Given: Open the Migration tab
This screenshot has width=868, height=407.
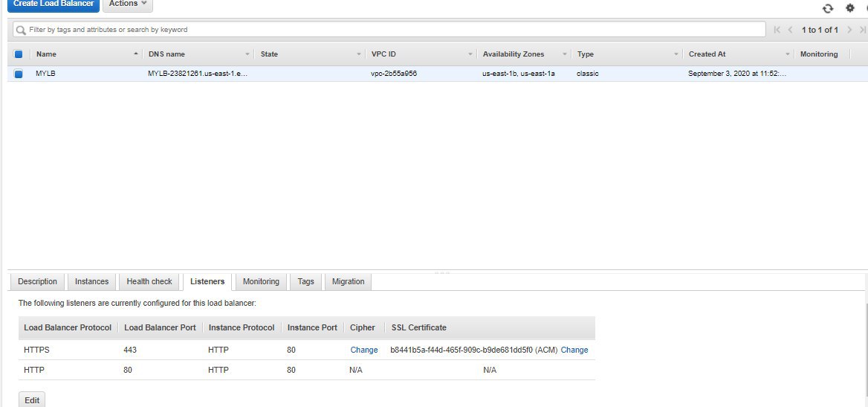Looking at the screenshot, I should pos(349,282).
